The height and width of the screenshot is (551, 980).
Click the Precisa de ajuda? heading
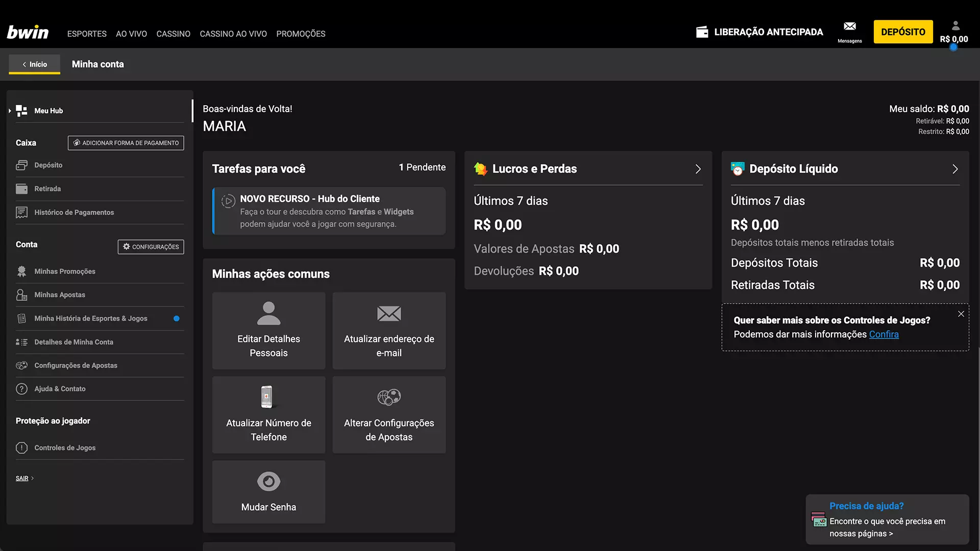tap(866, 506)
